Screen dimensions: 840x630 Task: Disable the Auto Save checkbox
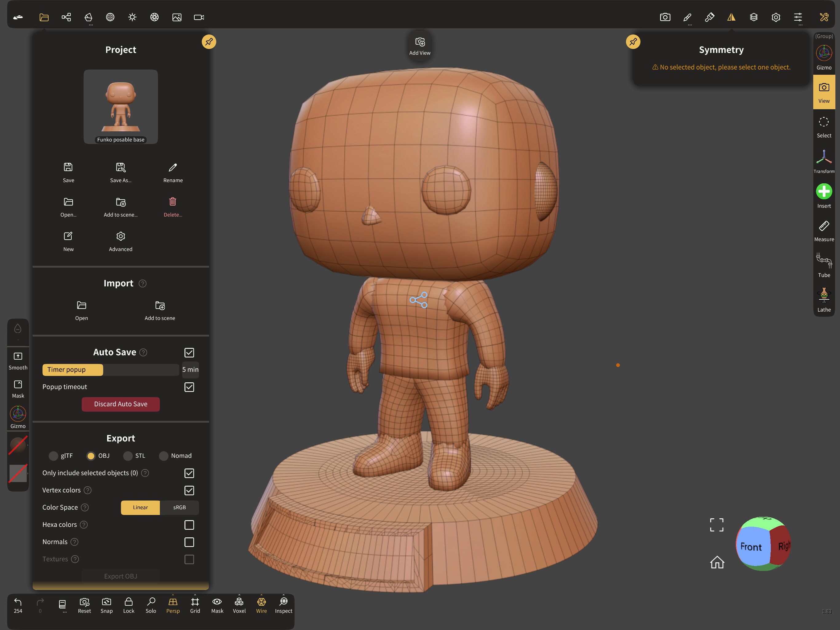189,352
